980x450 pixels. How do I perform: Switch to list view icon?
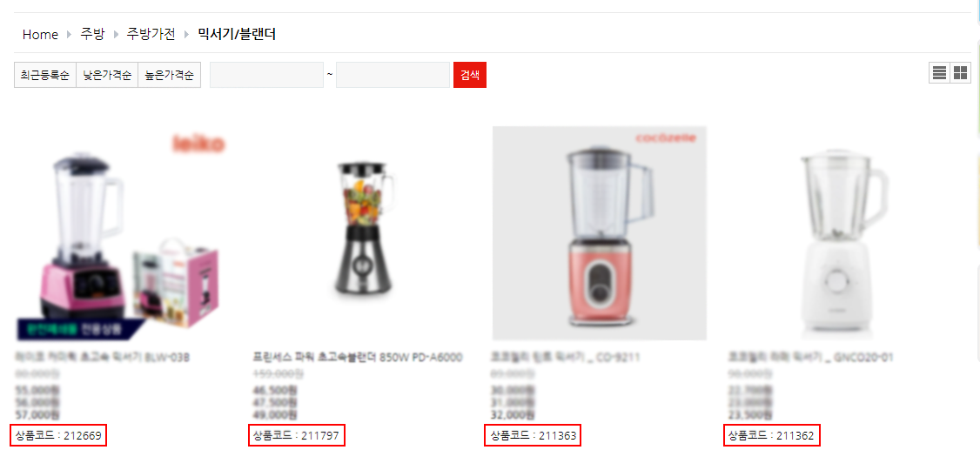[x=939, y=73]
